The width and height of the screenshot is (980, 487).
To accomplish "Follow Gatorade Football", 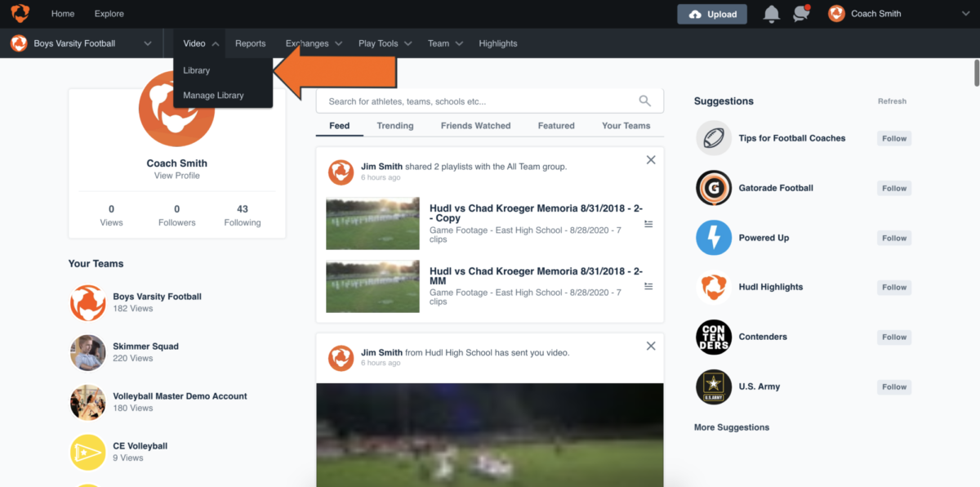I will (x=893, y=188).
